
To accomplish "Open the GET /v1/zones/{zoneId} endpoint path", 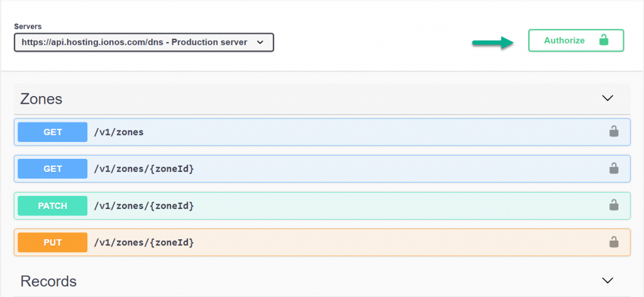I will (x=143, y=168).
